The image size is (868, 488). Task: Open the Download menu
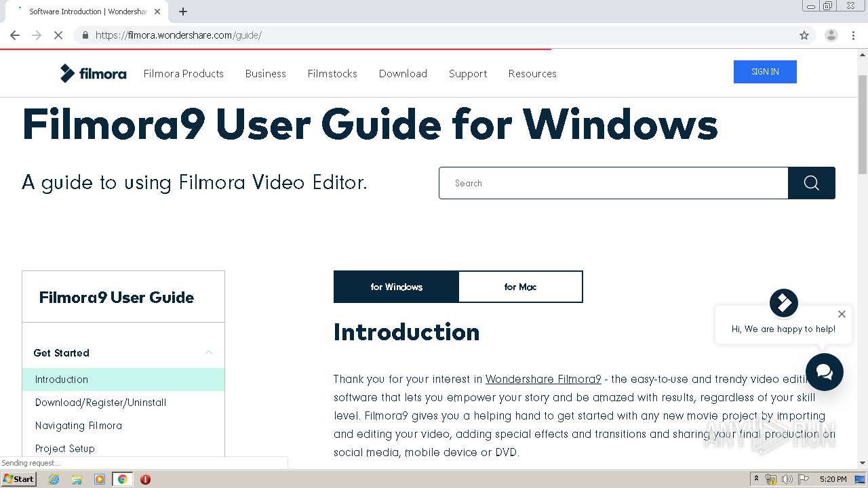click(403, 73)
